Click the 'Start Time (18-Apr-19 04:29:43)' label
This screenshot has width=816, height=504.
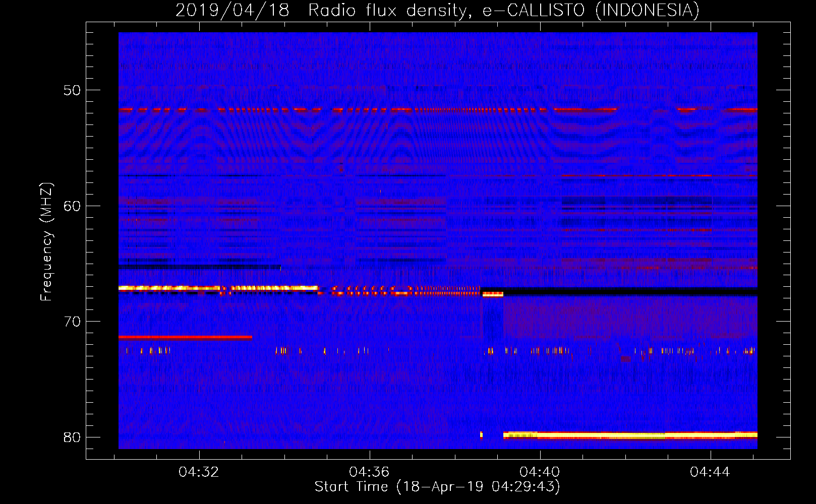click(437, 487)
